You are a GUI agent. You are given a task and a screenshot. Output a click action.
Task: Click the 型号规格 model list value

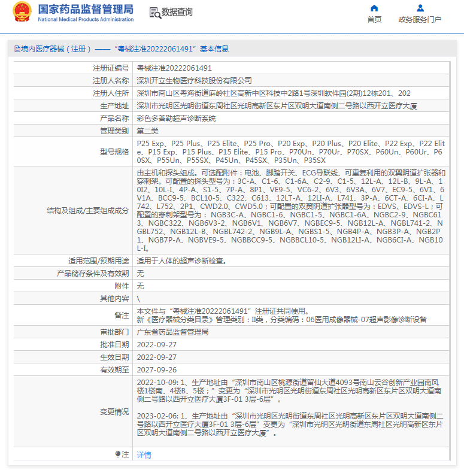pos(291,152)
